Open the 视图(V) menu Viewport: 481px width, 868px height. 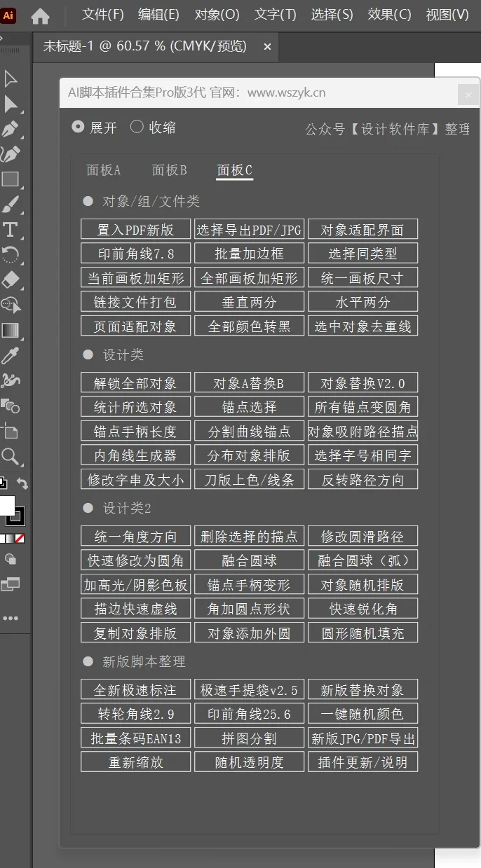[447, 15]
